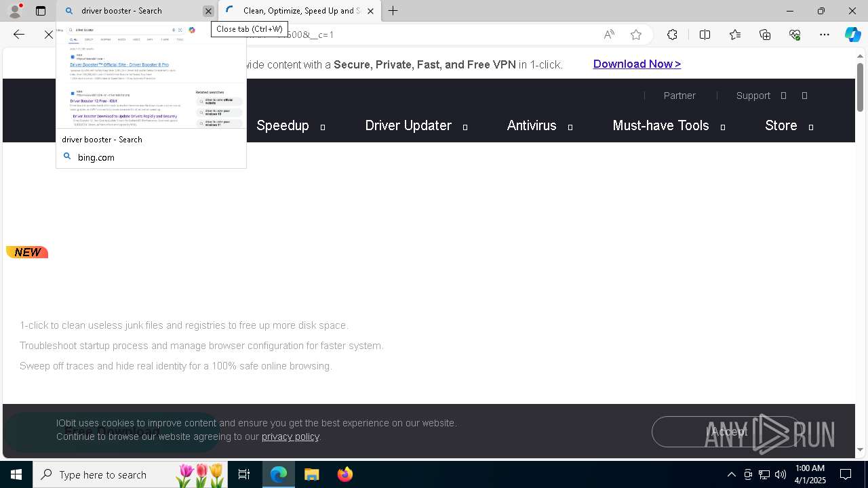Image resolution: width=868 pixels, height=488 pixels.
Task: Open the Edge profile icon
Action: coord(14,11)
